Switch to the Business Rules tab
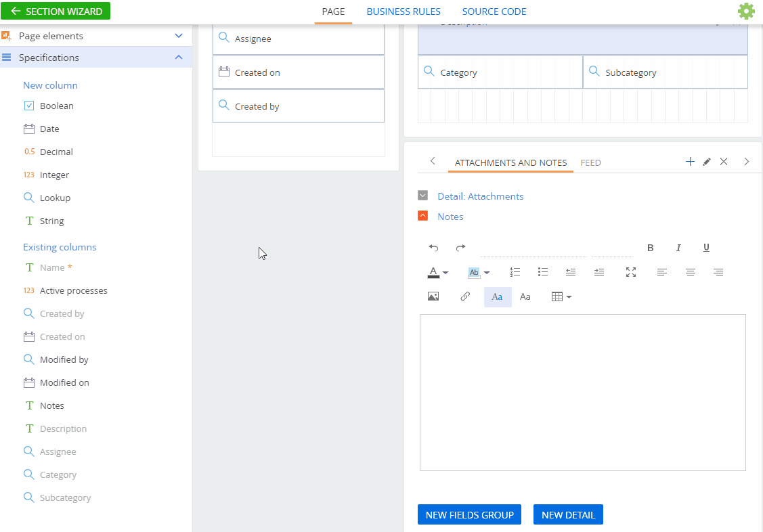 404,12
